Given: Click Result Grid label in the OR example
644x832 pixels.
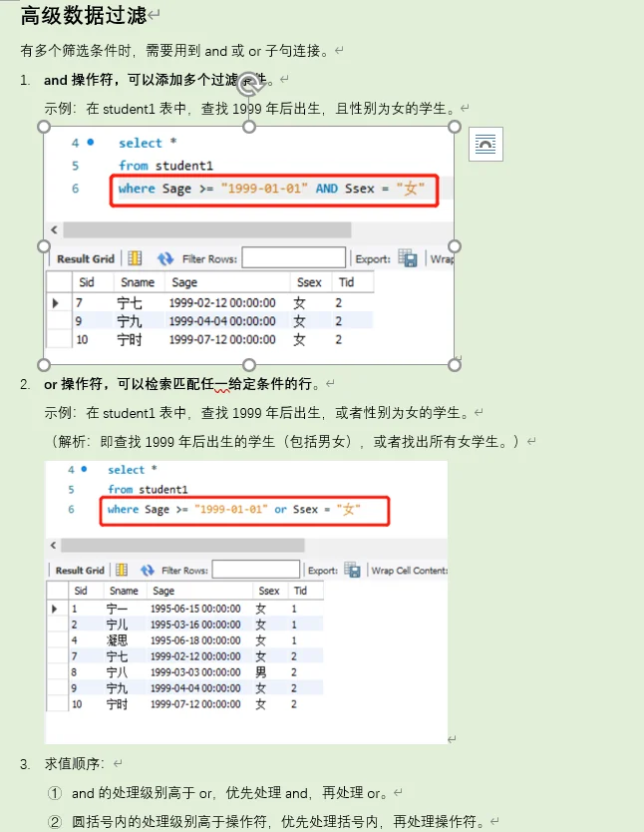Looking at the screenshot, I should click(x=80, y=571).
